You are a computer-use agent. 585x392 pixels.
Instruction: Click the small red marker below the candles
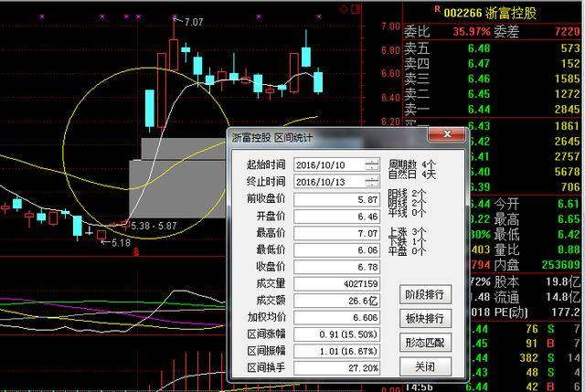[x=136, y=252]
